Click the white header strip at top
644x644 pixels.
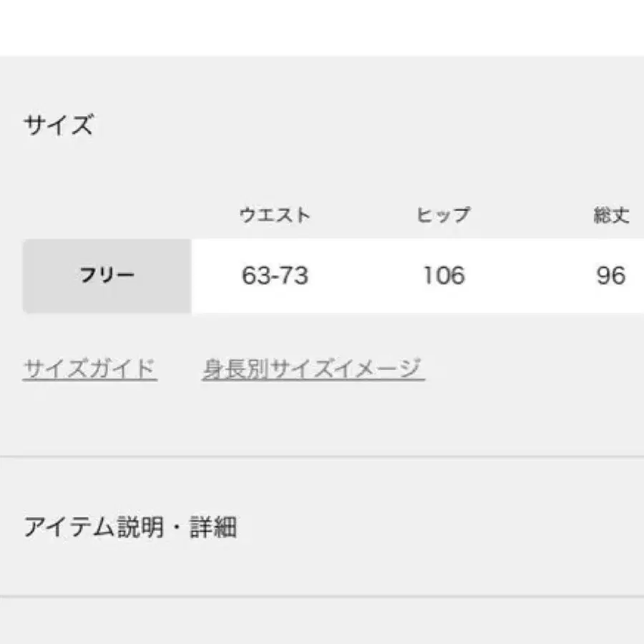click(x=322, y=27)
